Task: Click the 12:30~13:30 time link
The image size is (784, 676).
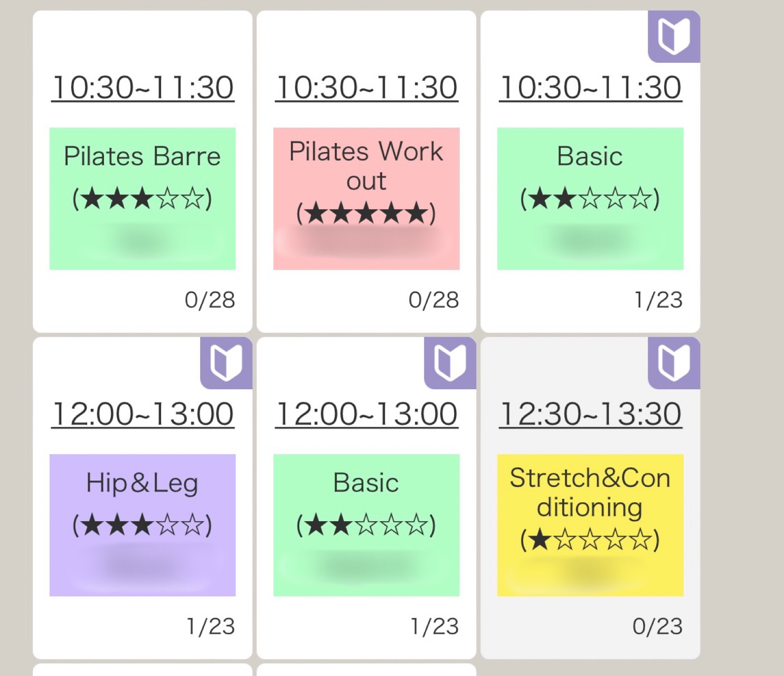Action: coord(590,414)
